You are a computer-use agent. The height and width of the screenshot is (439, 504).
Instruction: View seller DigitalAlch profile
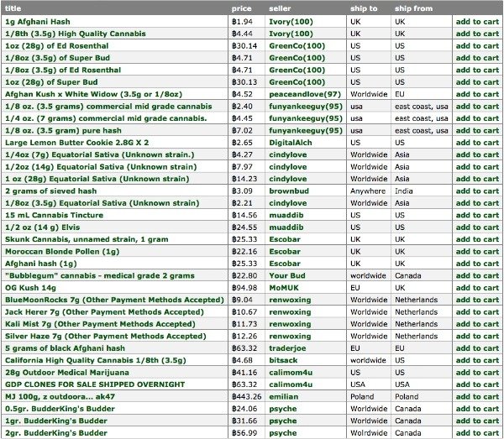[x=291, y=143]
